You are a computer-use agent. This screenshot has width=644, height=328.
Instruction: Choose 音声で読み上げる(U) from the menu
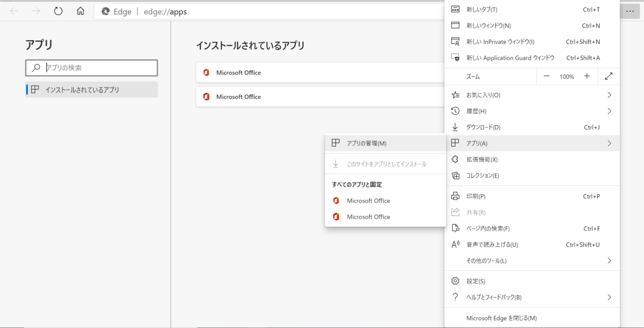tap(532, 245)
